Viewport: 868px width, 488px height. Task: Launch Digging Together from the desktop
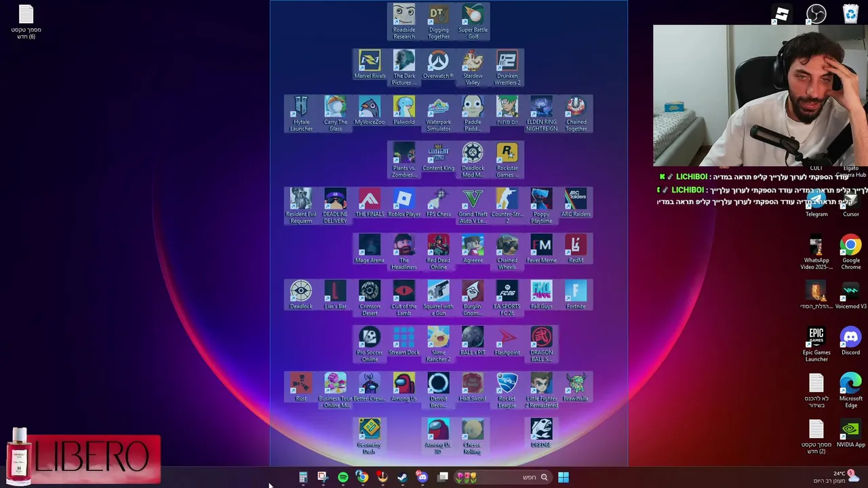coord(439,22)
